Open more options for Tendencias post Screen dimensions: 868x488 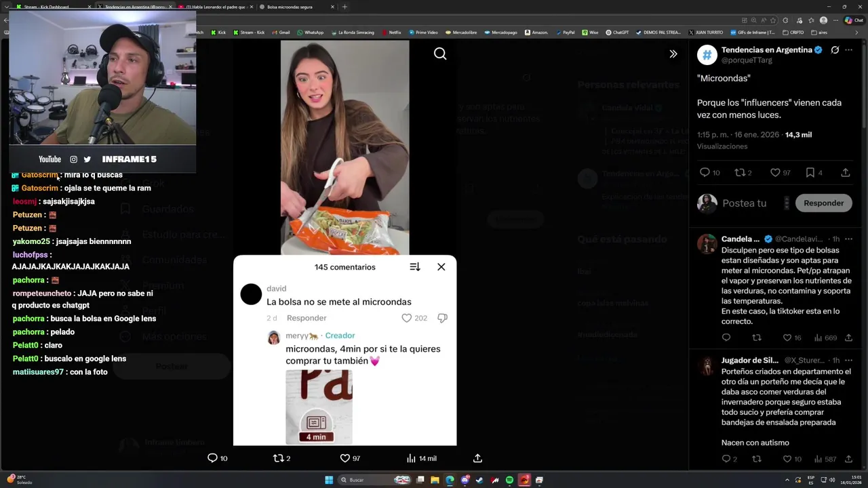tap(848, 50)
